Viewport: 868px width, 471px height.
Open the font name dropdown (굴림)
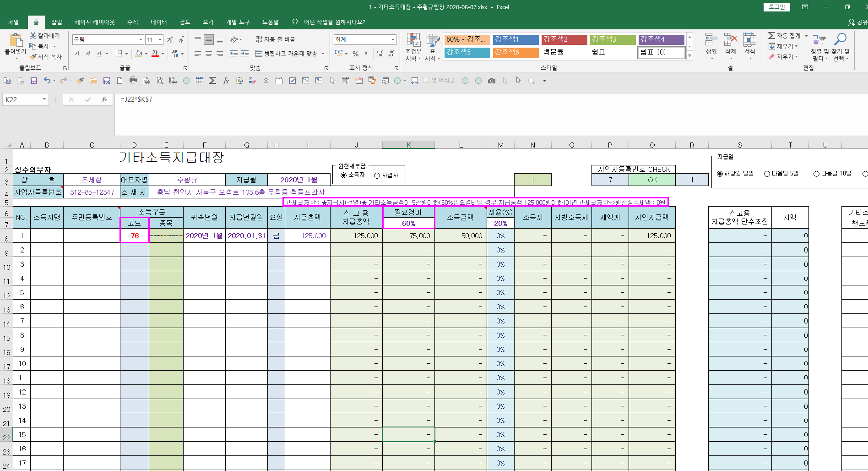click(x=141, y=40)
